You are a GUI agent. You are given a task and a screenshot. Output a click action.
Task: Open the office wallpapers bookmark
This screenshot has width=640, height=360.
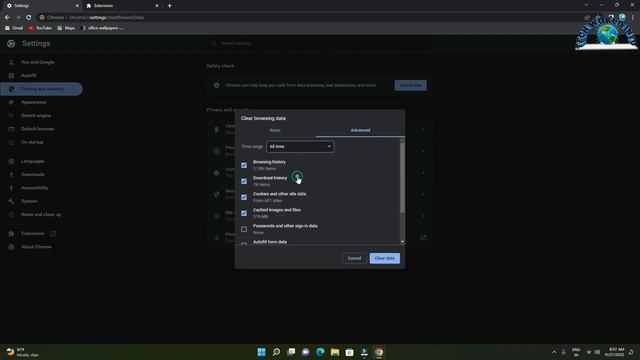(102, 28)
